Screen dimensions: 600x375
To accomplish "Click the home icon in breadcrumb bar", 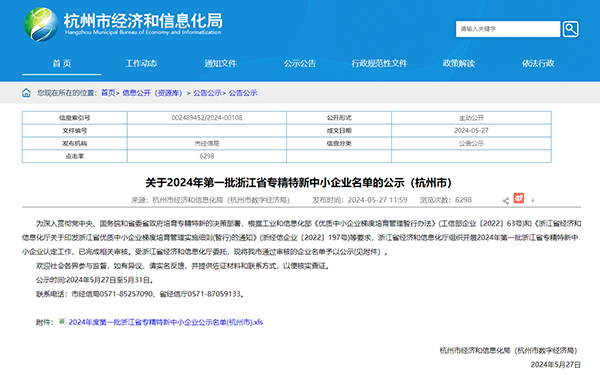I will coord(26,93).
